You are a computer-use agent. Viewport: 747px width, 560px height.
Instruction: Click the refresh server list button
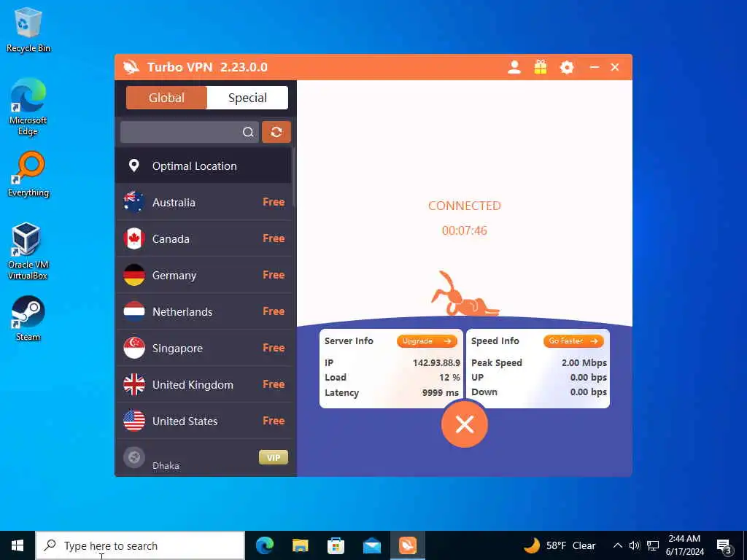[276, 132]
